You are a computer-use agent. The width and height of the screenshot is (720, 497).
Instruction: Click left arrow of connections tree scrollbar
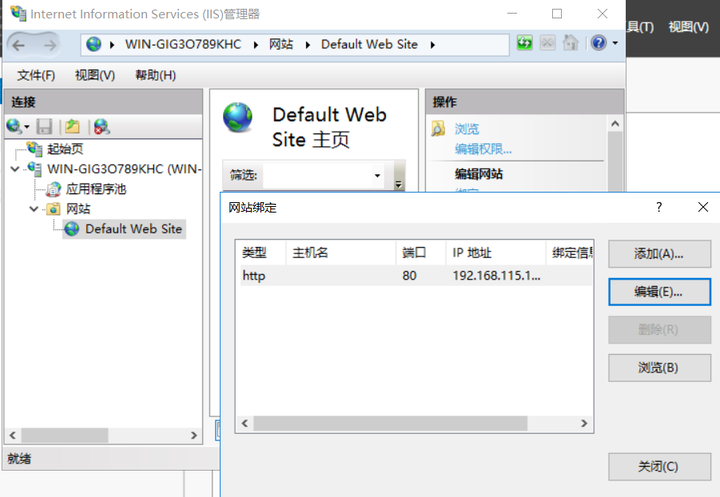click(13, 435)
